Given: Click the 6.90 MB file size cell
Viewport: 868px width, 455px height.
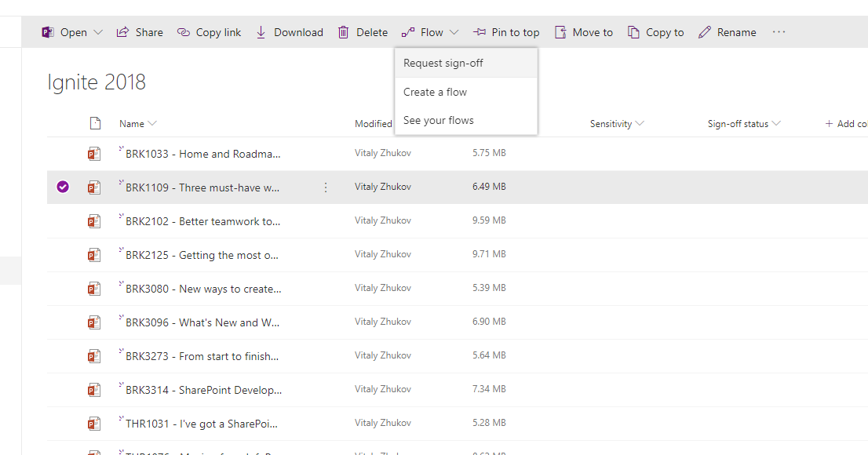Looking at the screenshot, I should [490, 322].
